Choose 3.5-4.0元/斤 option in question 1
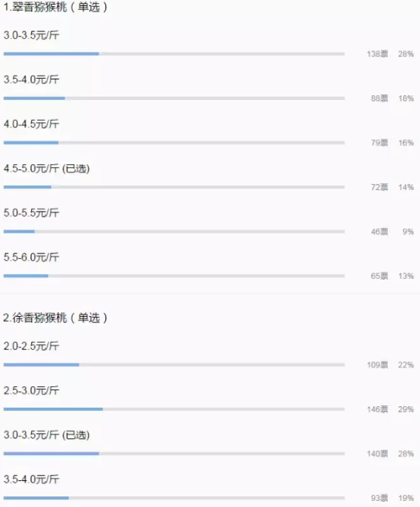 coord(31,80)
